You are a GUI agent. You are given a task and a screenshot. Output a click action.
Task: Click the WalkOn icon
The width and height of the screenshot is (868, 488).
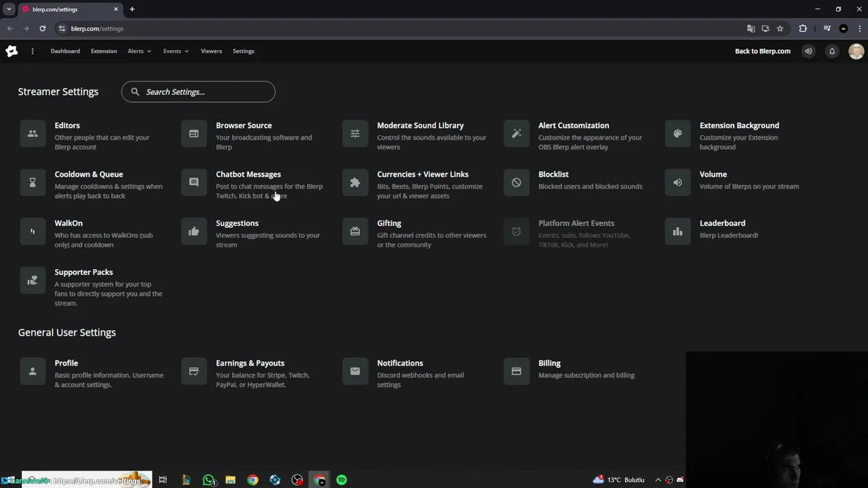(33, 231)
